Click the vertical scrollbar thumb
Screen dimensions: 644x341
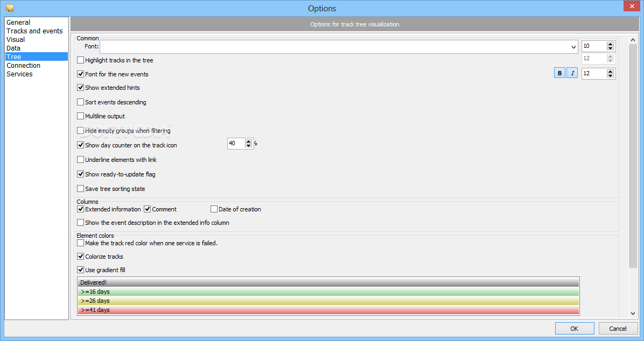point(633,155)
